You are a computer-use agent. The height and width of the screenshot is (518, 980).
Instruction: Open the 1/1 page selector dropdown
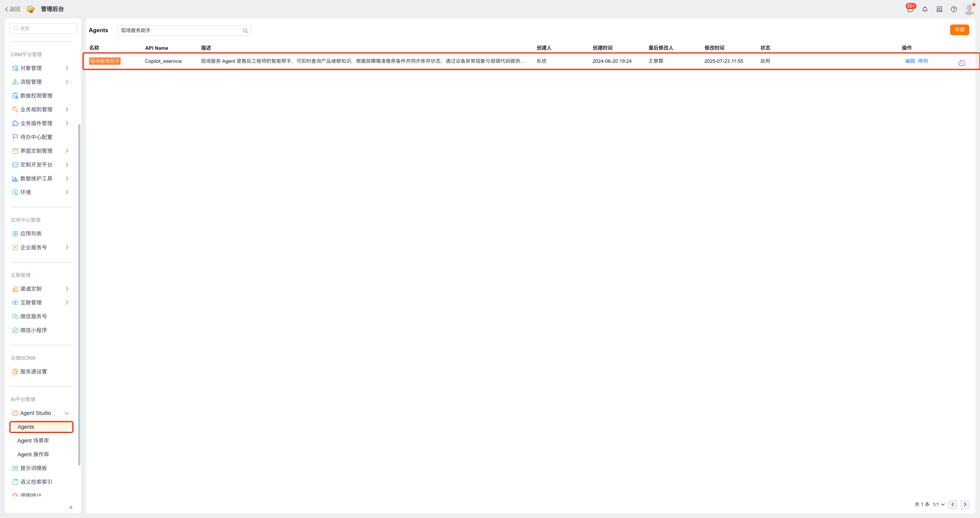coord(939,504)
